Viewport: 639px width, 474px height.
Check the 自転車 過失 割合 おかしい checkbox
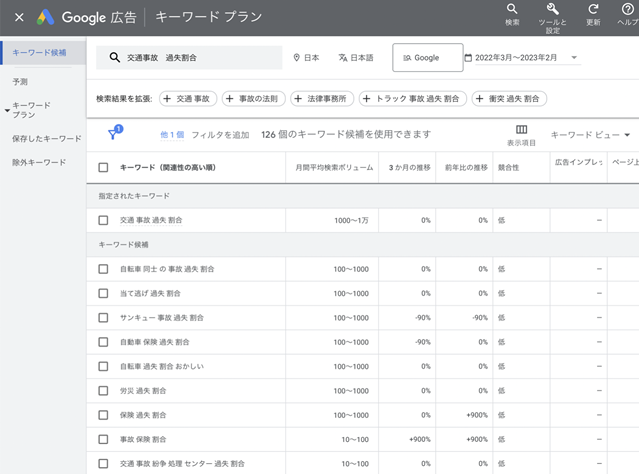(x=104, y=366)
